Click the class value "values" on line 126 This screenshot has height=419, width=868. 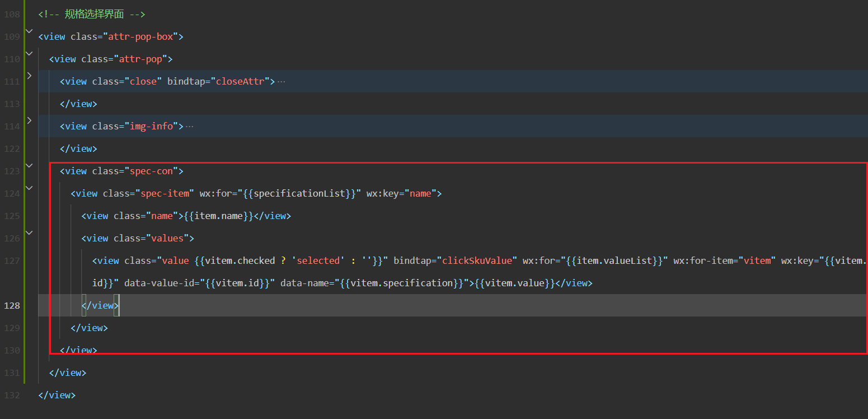(167, 239)
